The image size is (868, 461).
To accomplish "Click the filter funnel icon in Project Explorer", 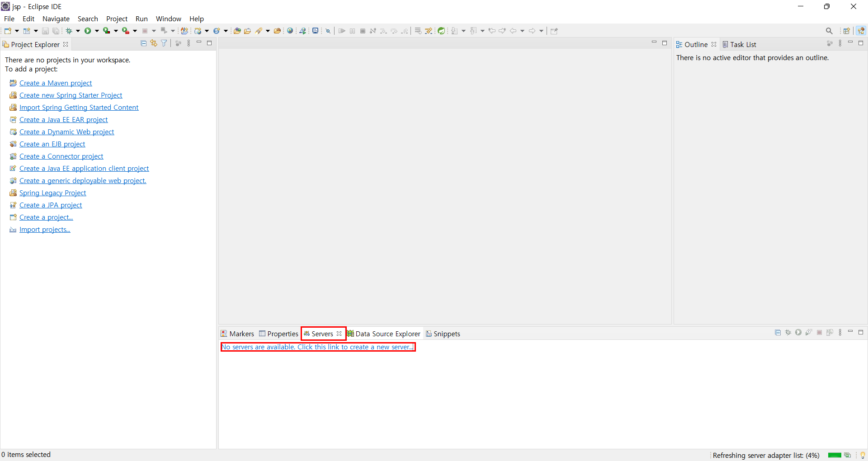I will [164, 43].
